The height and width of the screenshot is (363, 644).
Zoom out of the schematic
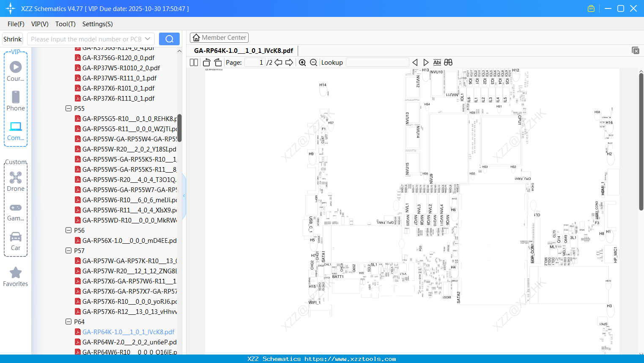point(313,62)
